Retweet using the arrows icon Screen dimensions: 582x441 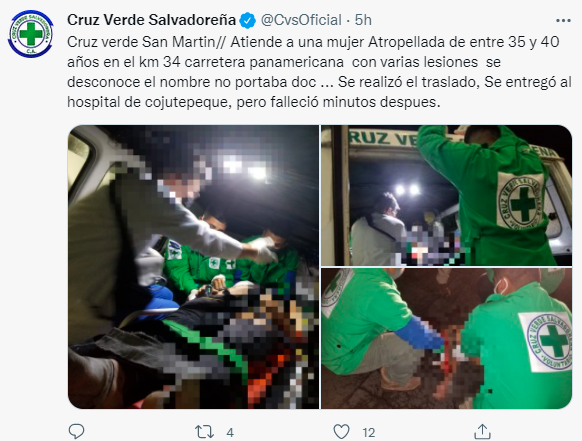tap(204, 432)
